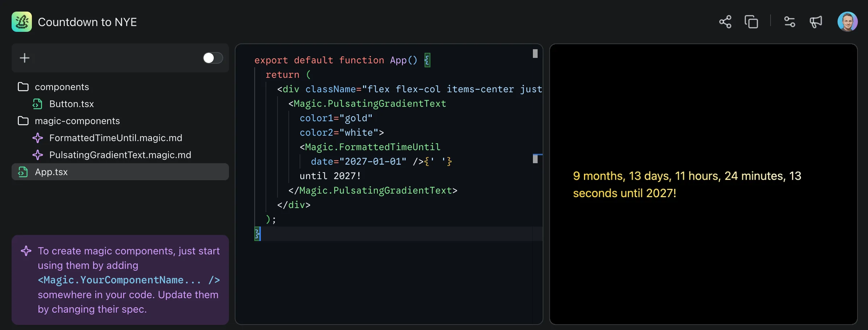The image size is (868, 330).
Task: Click the sparkle icon in the magic tip box
Action: point(26,251)
